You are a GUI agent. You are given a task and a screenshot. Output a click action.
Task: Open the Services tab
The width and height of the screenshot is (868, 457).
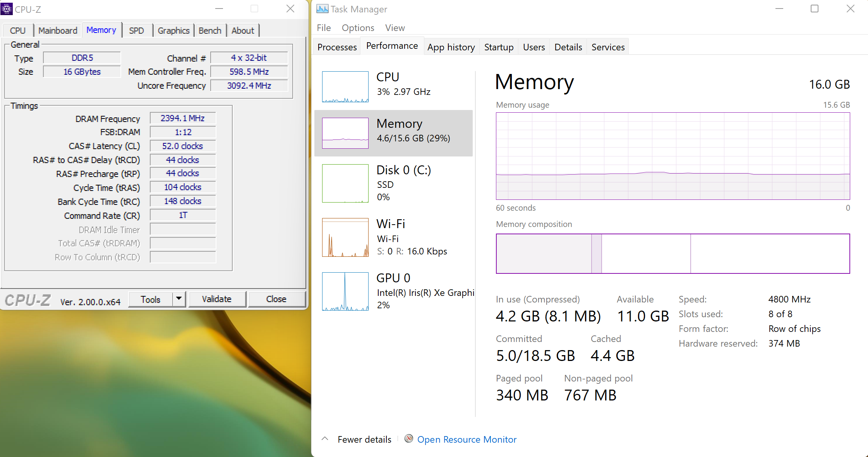[x=608, y=47]
